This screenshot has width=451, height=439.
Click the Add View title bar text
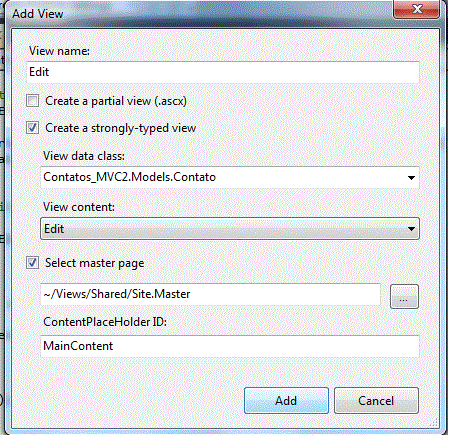click(38, 14)
